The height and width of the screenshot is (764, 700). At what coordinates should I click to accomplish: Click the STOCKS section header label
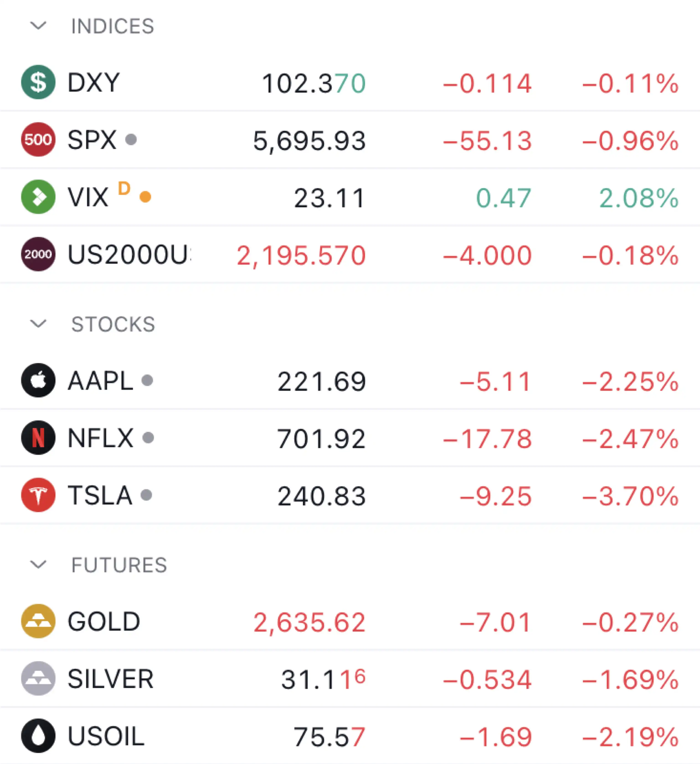[x=113, y=324]
